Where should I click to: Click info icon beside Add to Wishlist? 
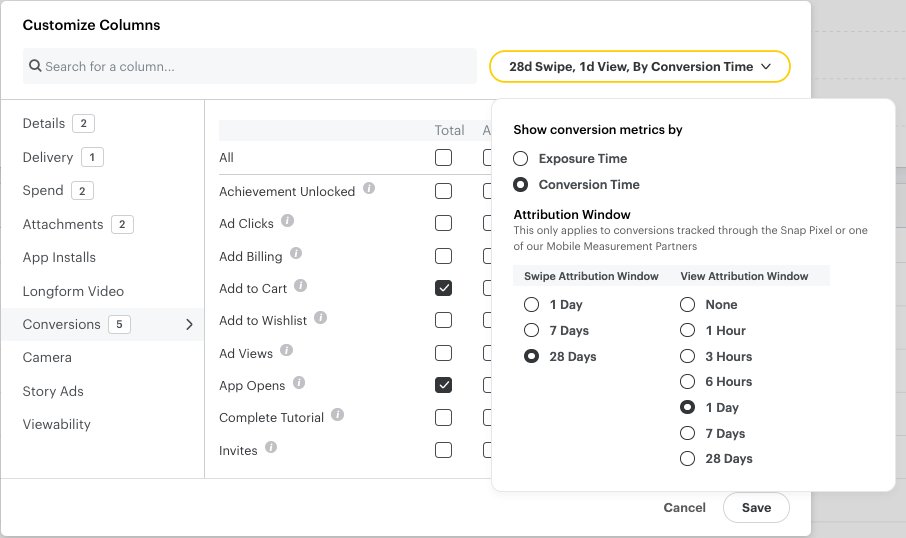tap(320, 318)
